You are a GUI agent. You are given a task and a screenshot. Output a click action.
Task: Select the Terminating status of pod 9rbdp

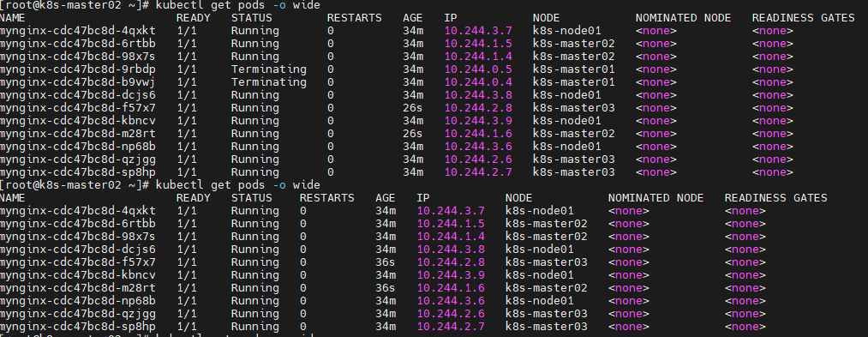[268, 69]
